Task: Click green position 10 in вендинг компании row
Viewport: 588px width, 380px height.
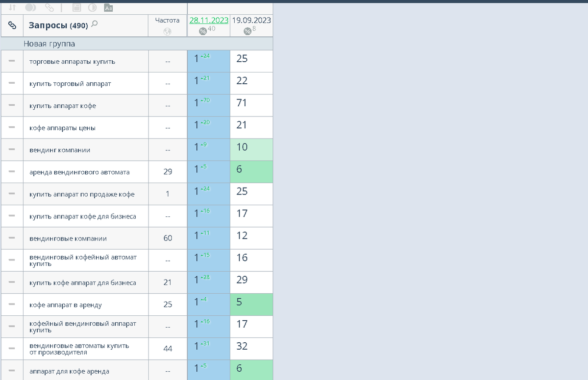Action: pos(251,150)
